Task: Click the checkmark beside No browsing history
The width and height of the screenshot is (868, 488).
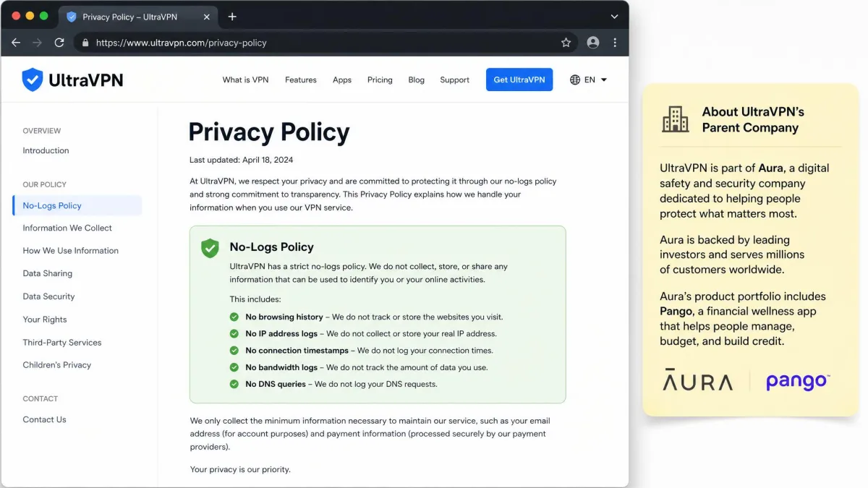Action: (234, 317)
